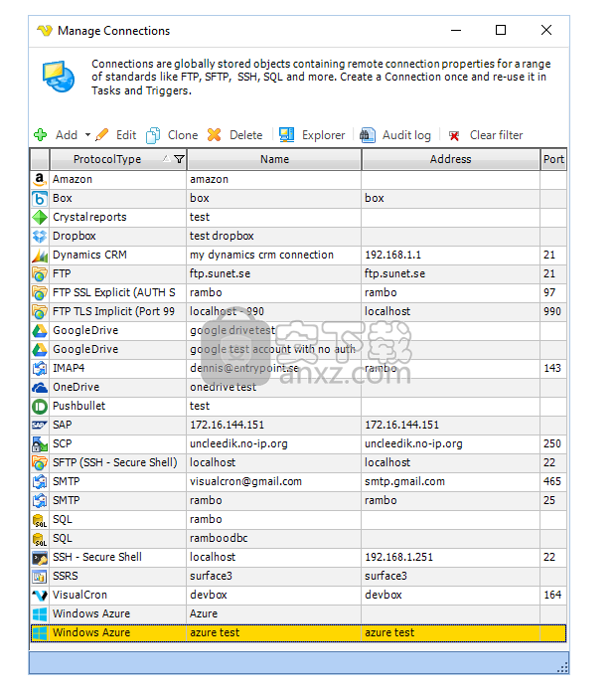This screenshot has height=695, width=616.
Task: Click the Audit log button label
Action: coord(406,135)
